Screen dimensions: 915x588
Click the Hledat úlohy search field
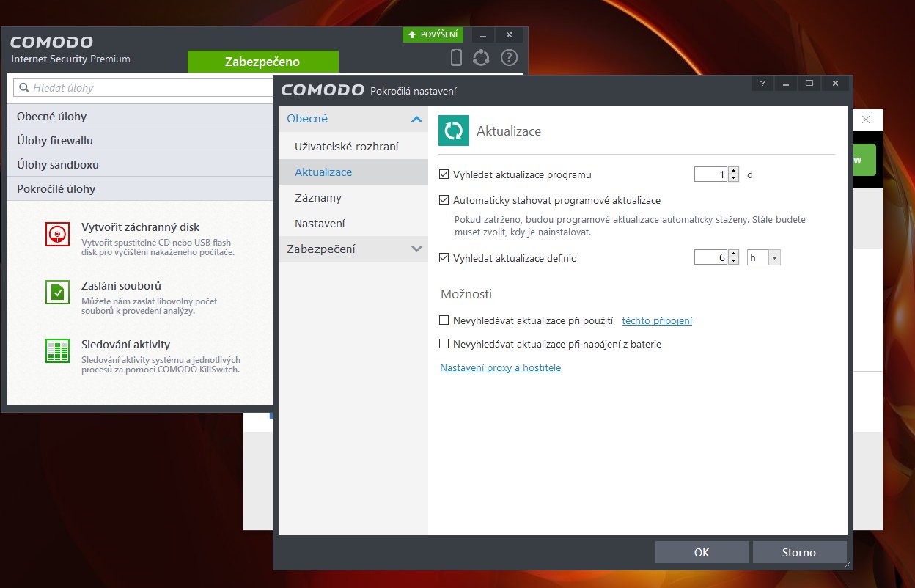tap(147, 88)
